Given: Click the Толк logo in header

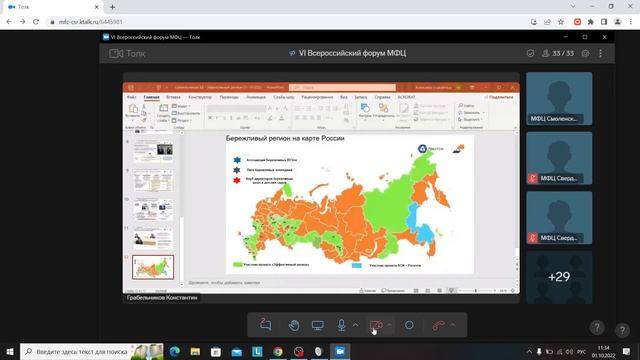Looking at the screenshot, I should 127,53.
